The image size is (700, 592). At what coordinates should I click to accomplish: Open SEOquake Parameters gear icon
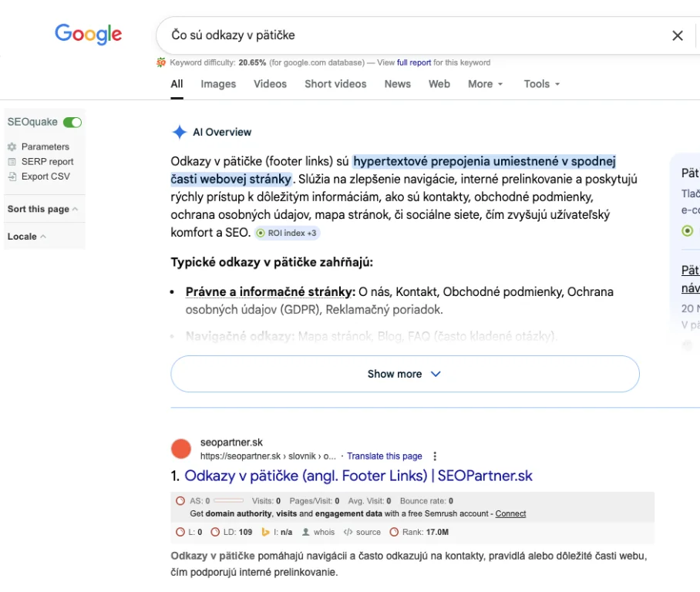[x=12, y=146]
